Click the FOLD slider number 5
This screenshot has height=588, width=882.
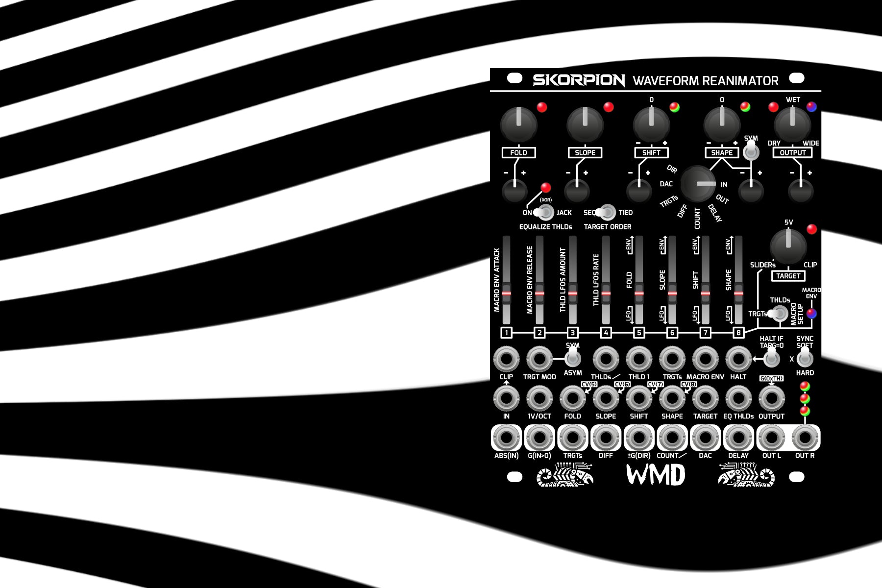[x=639, y=279]
